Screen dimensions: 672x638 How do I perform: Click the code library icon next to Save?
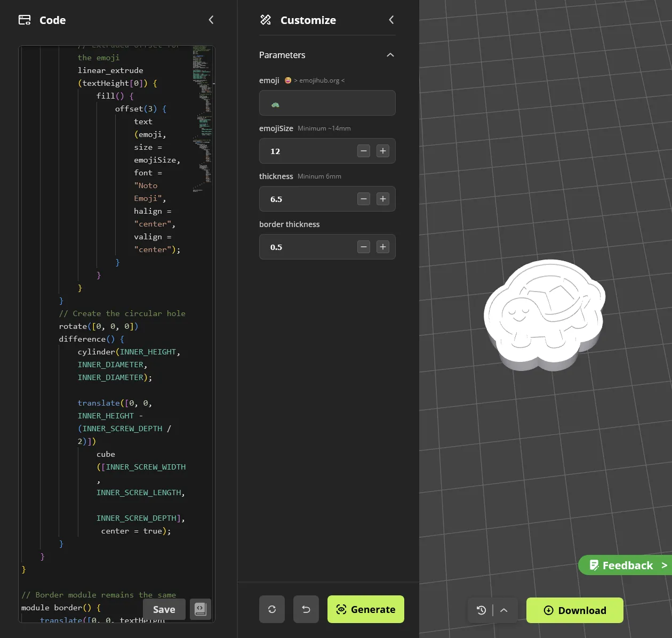[x=201, y=609]
